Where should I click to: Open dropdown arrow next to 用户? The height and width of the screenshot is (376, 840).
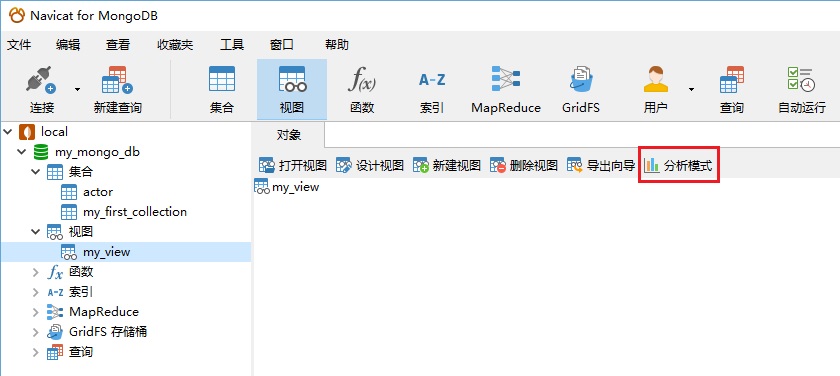691,89
